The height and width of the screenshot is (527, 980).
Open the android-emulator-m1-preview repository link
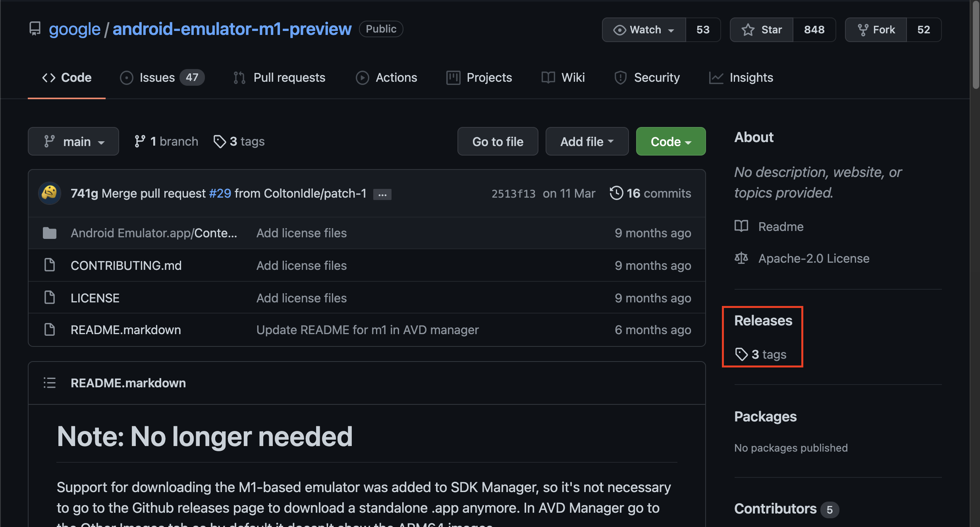[x=232, y=29]
